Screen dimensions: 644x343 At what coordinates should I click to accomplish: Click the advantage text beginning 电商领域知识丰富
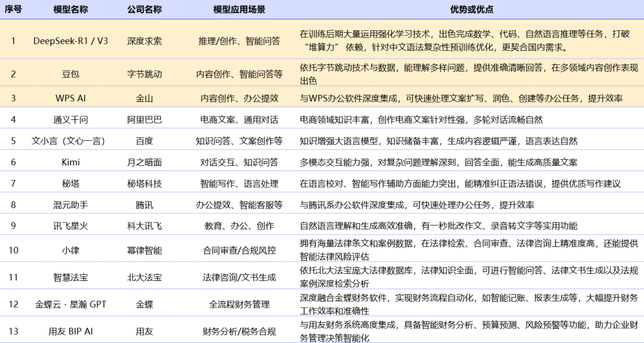[x=421, y=119]
